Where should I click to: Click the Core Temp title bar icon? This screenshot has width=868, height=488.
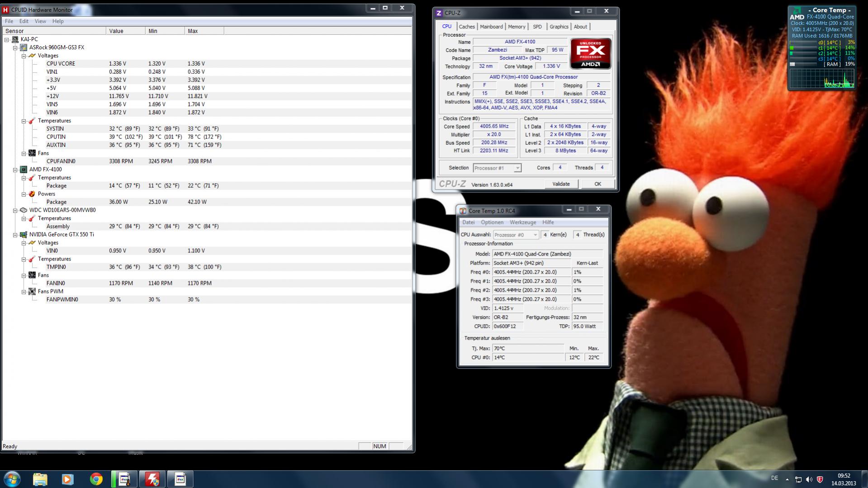tap(463, 211)
